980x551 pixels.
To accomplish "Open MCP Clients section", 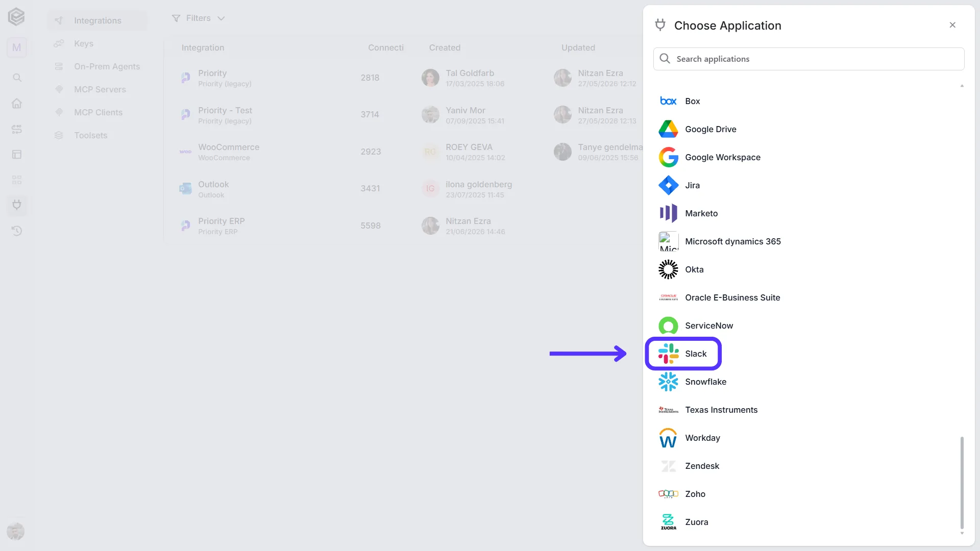I will [x=97, y=112].
